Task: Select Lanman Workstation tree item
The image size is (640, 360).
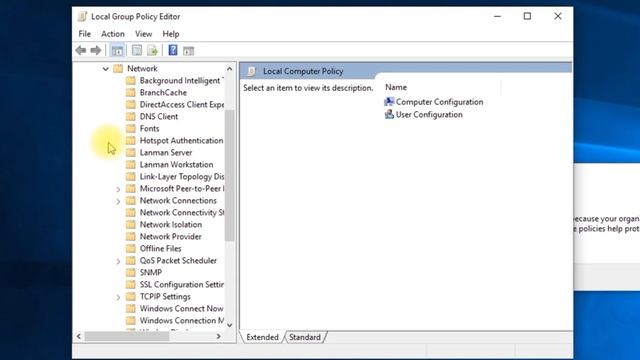Action: (176, 164)
